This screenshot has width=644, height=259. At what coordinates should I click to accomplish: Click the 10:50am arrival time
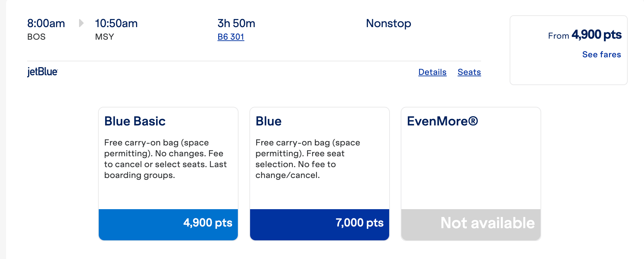(116, 23)
